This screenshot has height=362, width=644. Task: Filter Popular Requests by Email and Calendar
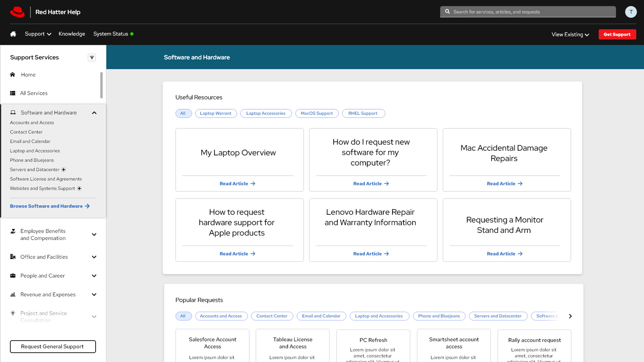(x=321, y=316)
